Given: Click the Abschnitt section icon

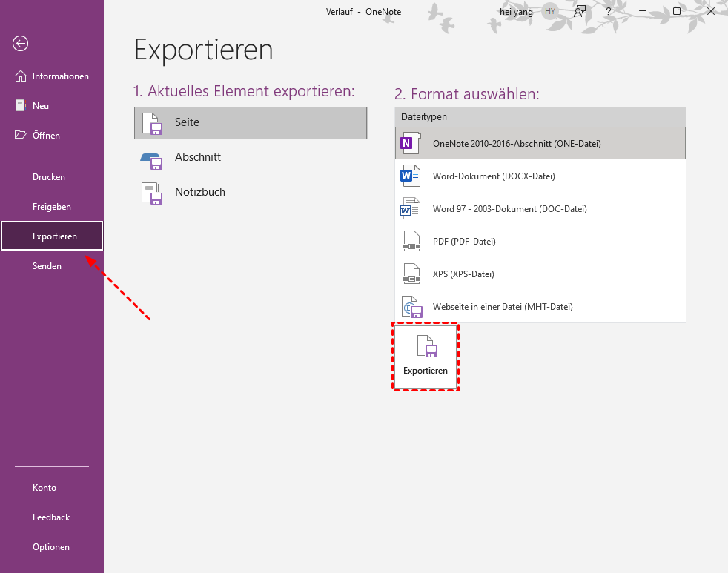Looking at the screenshot, I should [152, 161].
